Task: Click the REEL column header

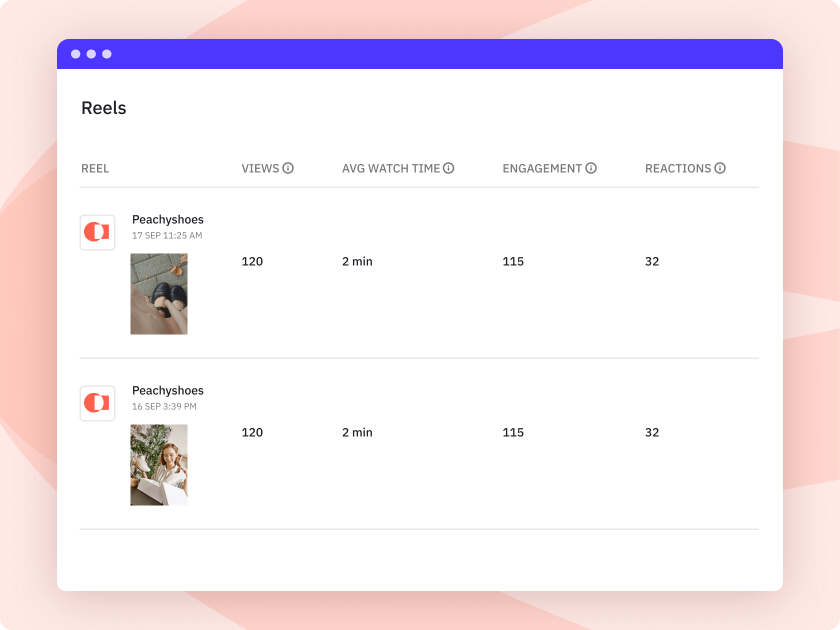Action: 95,168
